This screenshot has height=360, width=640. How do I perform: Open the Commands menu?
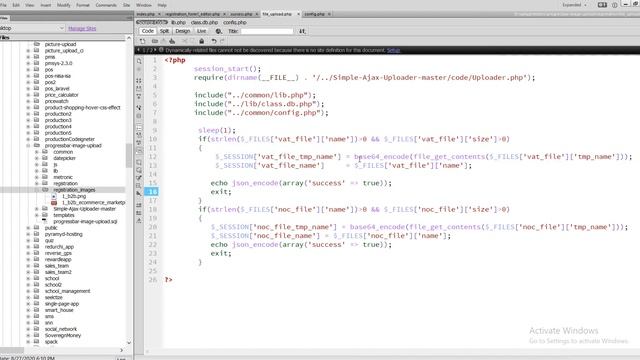coord(106,5)
